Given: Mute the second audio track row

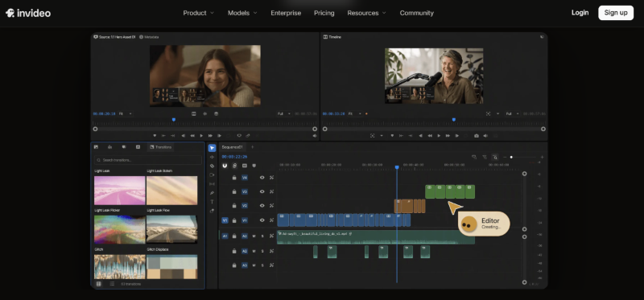Looking at the screenshot, I should (x=254, y=251).
